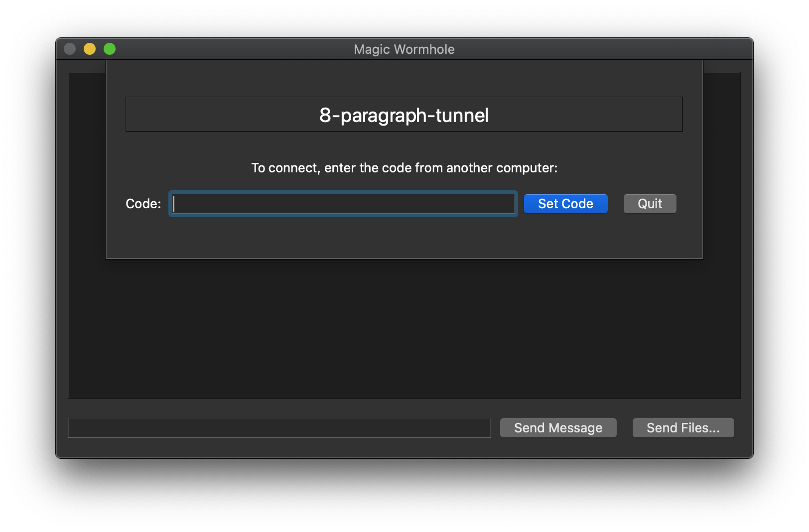Click the green zoom window button
This screenshot has height=532, width=809.
click(110, 49)
